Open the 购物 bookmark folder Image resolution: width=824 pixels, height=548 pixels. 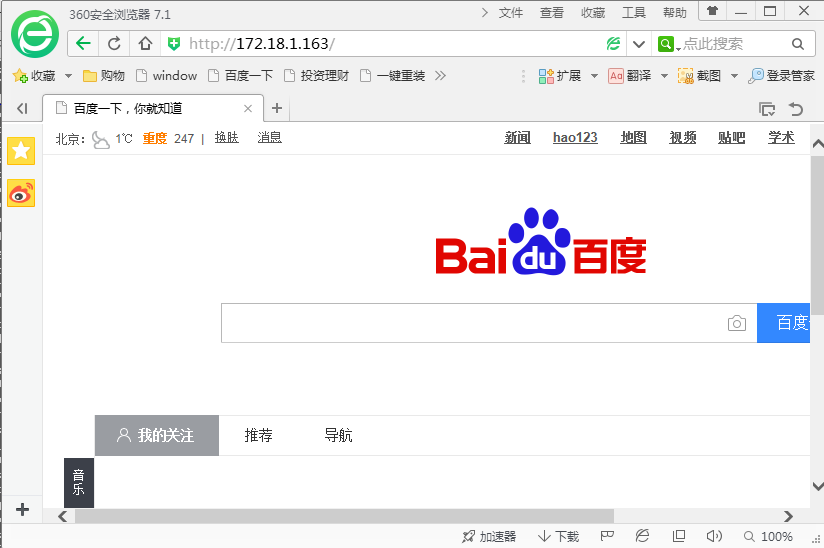click(104, 76)
